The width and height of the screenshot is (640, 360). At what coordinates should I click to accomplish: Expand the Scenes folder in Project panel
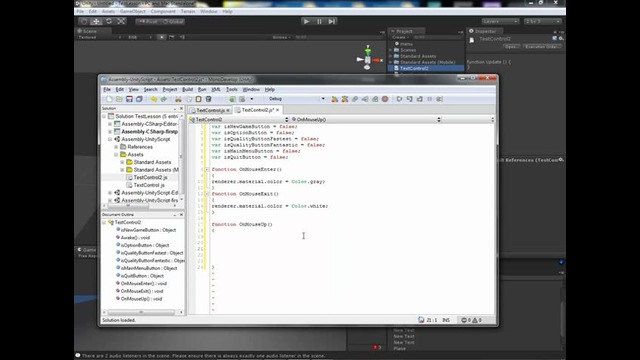[x=391, y=50]
